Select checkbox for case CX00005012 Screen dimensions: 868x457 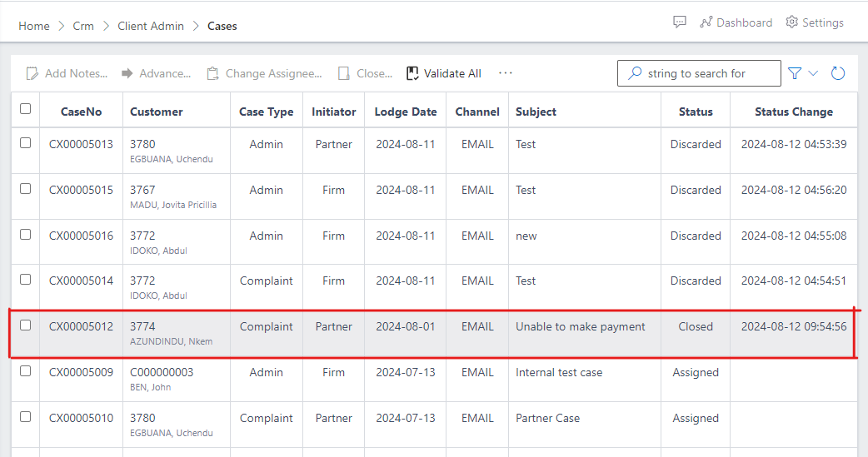click(x=26, y=325)
